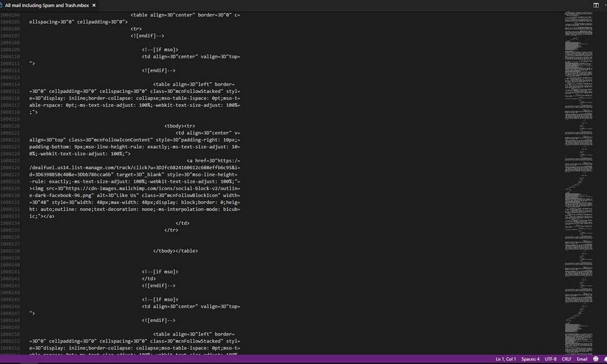Select the All mail Including Spam and Trash.mbox tab
607x364 pixels.
[x=48, y=5]
